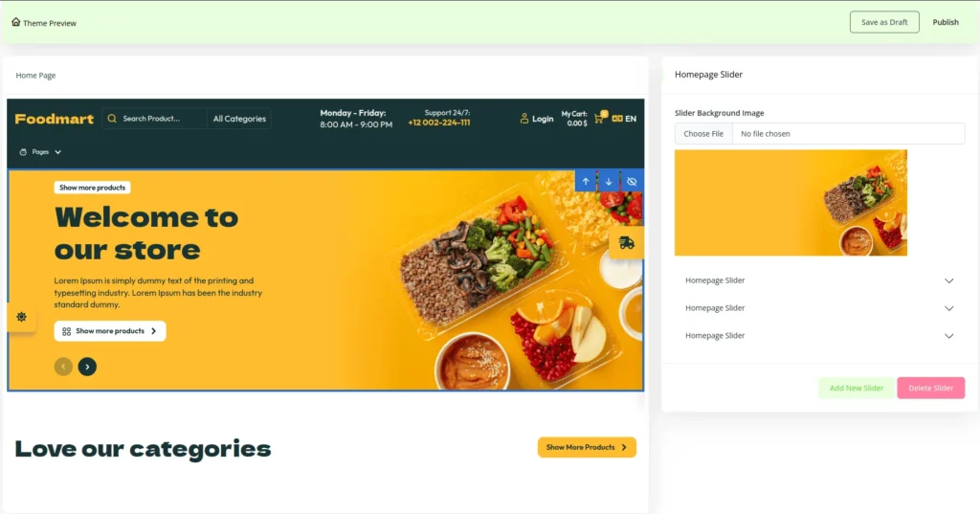The image size is (980, 514).
Task: Click the search magnifier icon in Foodmart header
Action: 112,118
